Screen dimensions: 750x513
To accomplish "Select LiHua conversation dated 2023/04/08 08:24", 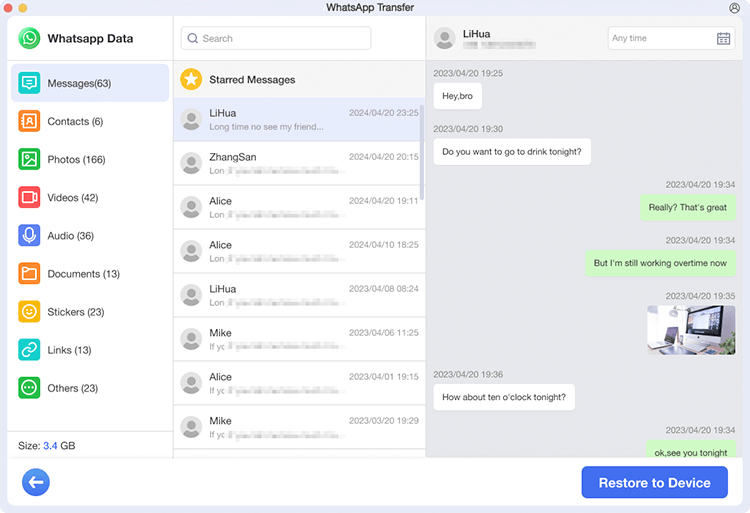I will [x=299, y=295].
